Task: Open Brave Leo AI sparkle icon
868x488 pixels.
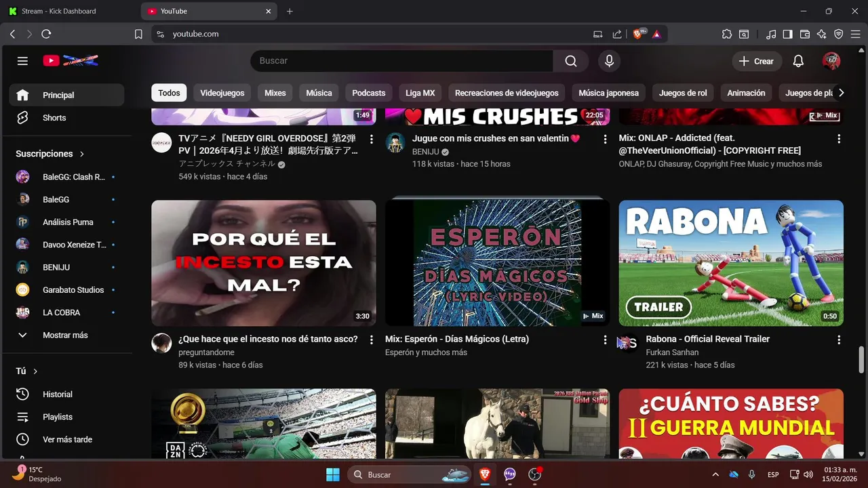Action: pyautogui.click(x=822, y=34)
